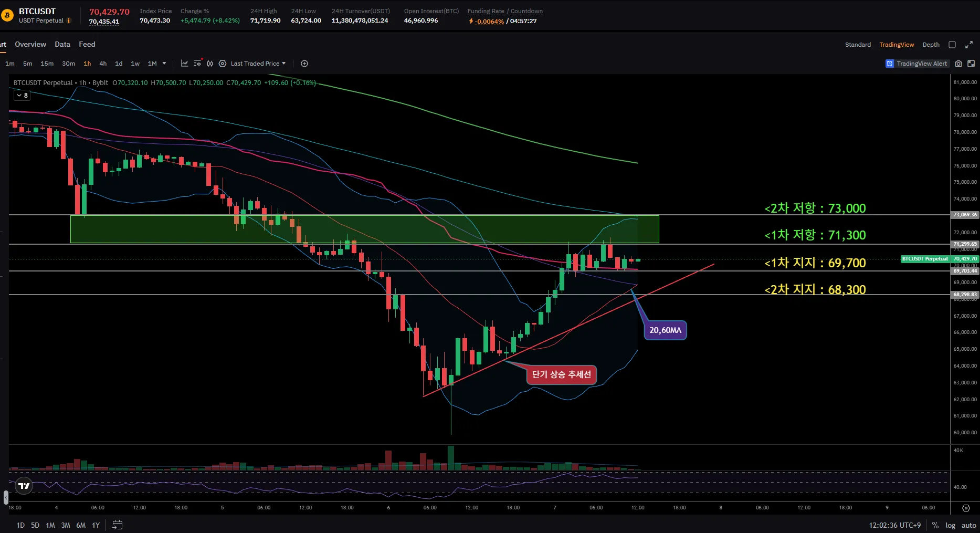Switch to the Overview tab

[x=30, y=45]
